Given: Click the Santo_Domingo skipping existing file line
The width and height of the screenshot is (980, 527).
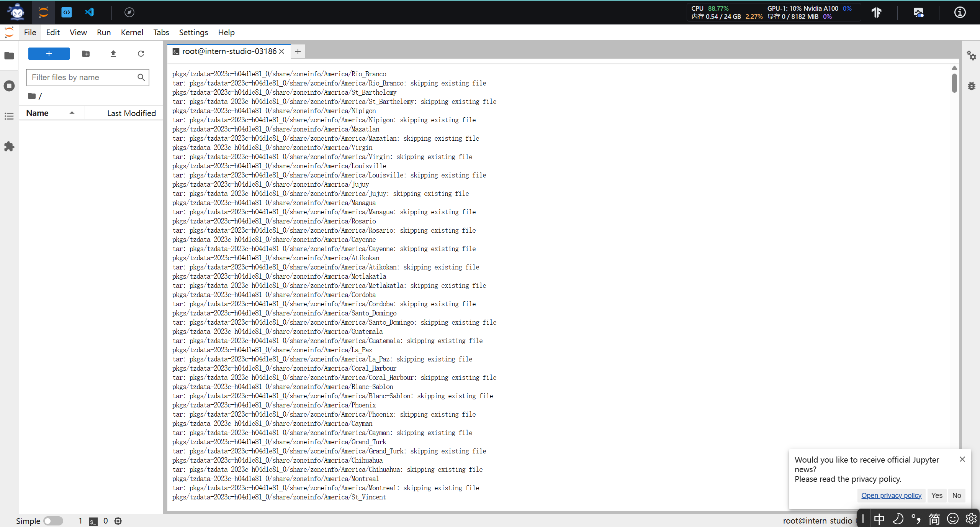Looking at the screenshot, I should click(x=334, y=322).
